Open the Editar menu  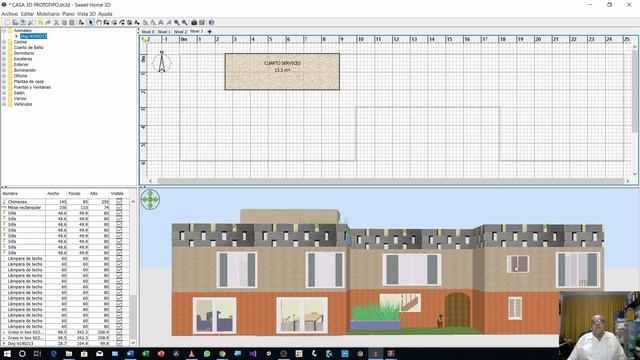(27, 14)
